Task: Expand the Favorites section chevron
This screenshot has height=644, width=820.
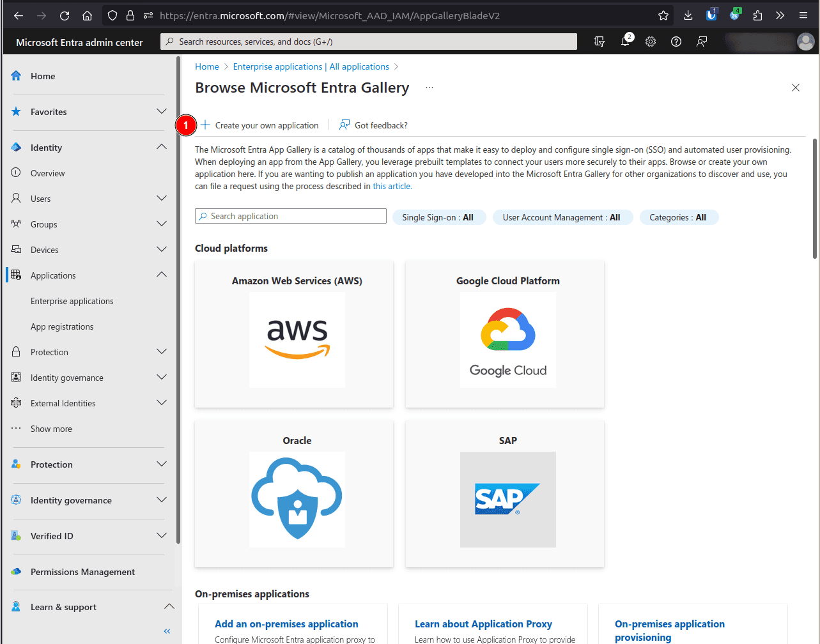Action: point(162,111)
